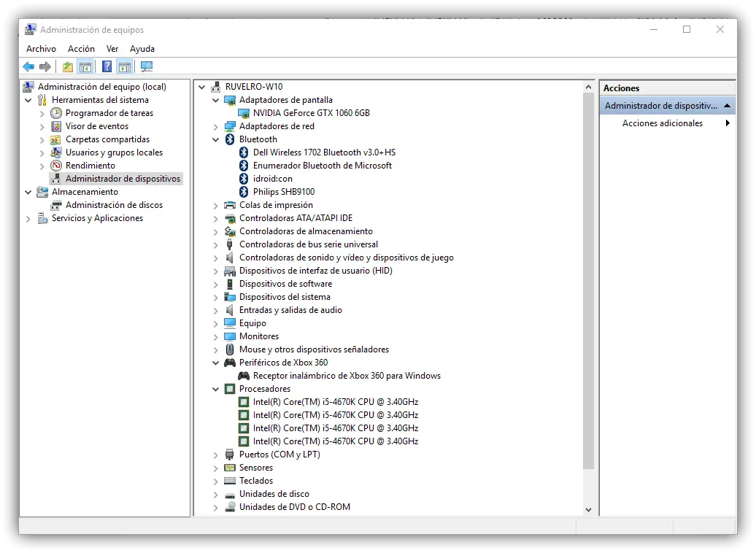
Task: Click the device list scrollbar up arrow
Action: (588, 88)
